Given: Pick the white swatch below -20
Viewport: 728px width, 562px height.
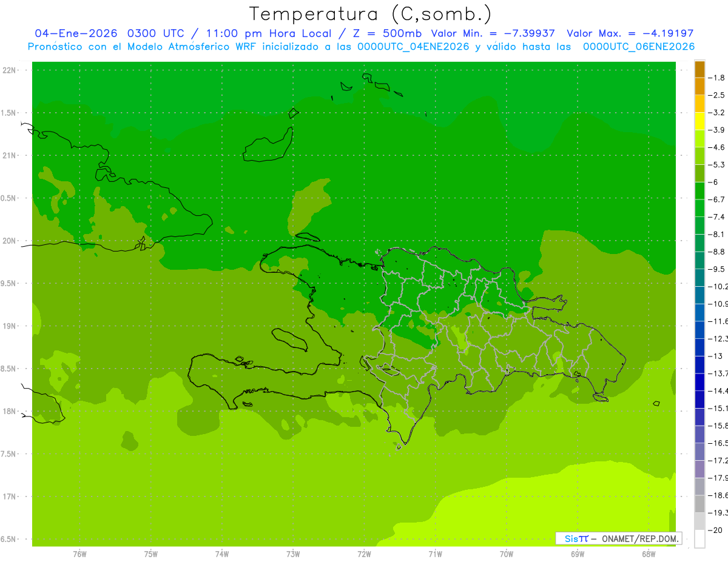Looking at the screenshot, I should click(x=699, y=539).
